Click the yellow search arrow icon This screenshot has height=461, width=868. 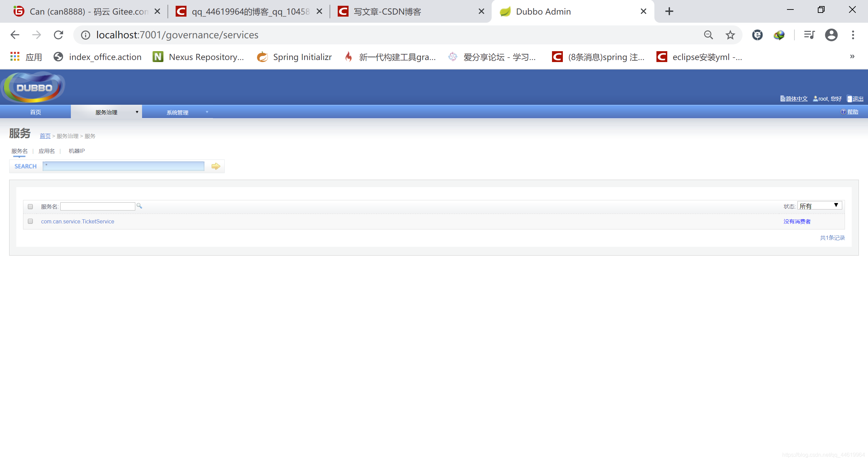click(x=216, y=166)
